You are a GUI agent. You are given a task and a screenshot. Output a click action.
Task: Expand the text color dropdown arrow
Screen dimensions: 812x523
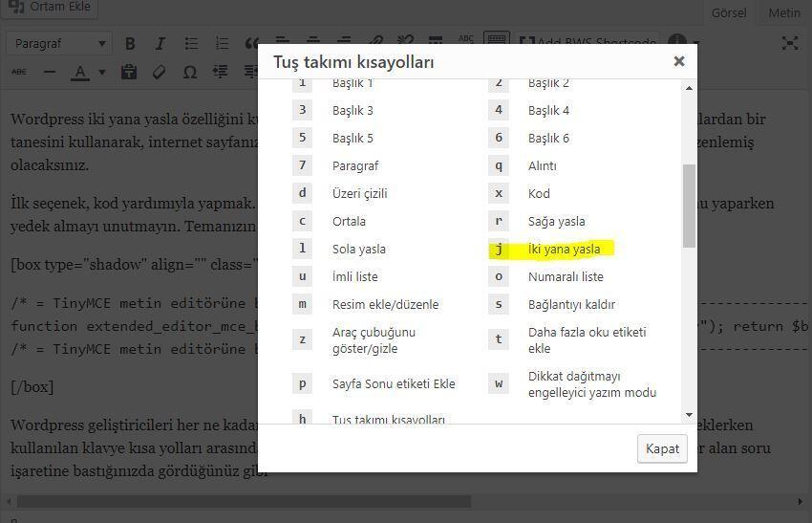(102, 73)
